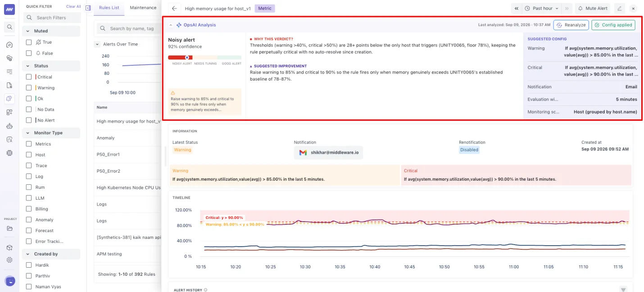
Task: Click the Config applied button
Action: pyautogui.click(x=613, y=25)
